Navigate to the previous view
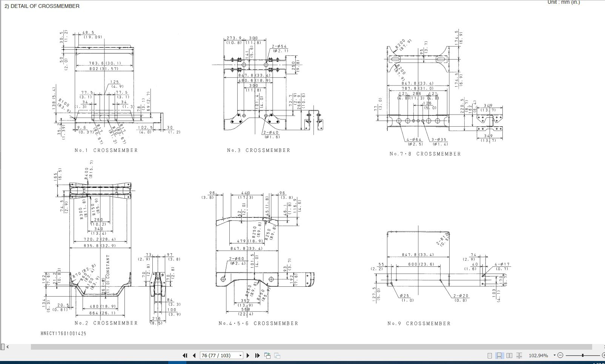Screen dimensions: 605x364 click(x=267, y=355)
